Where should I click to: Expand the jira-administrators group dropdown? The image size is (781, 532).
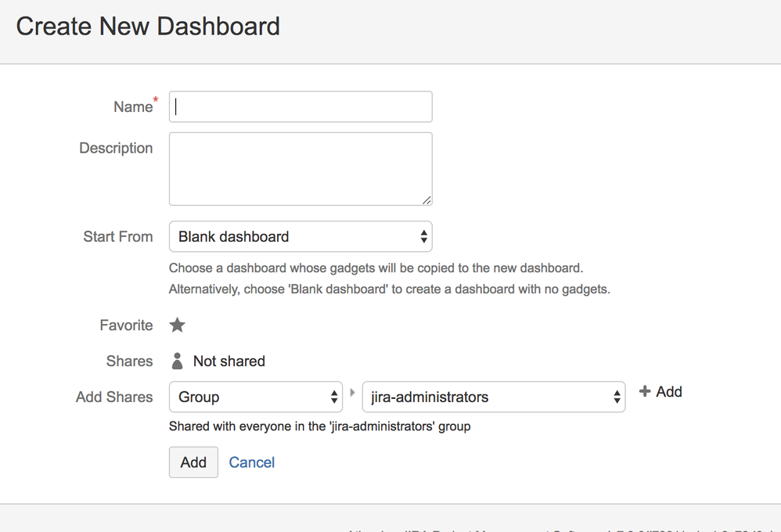click(493, 397)
